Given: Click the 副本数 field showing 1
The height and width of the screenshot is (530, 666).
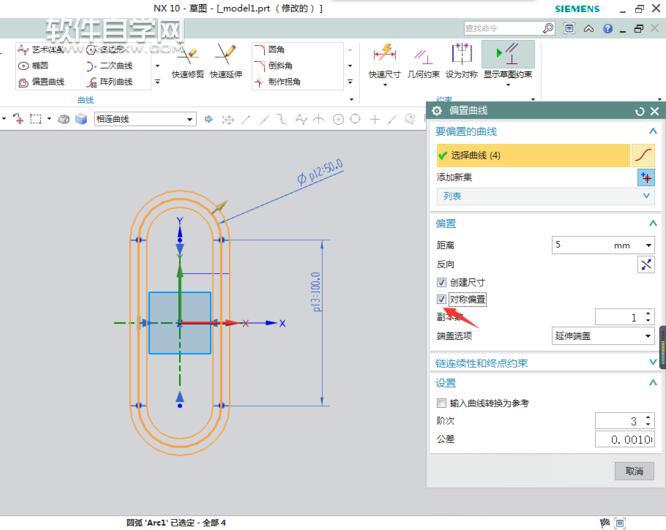Looking at the screenshot, I should coord(620,317).
